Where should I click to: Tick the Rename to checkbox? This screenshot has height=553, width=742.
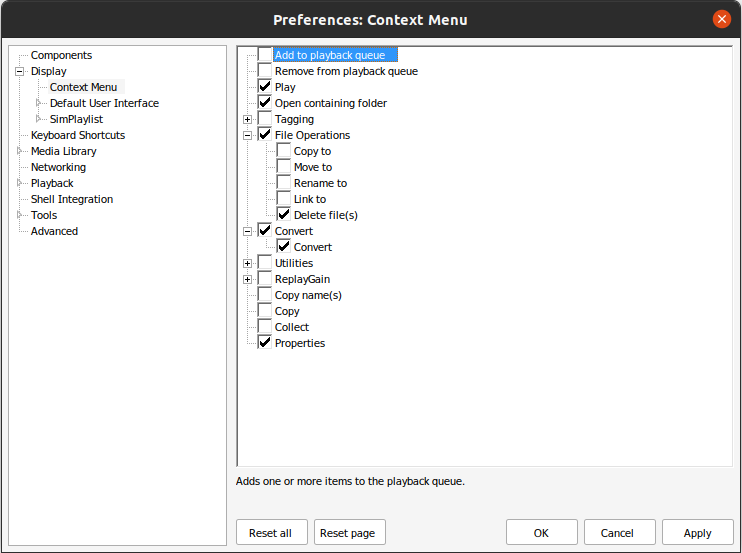284,183
